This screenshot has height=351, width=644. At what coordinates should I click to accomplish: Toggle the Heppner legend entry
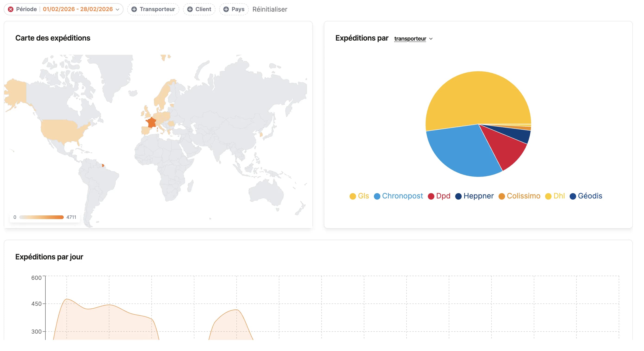474,196
